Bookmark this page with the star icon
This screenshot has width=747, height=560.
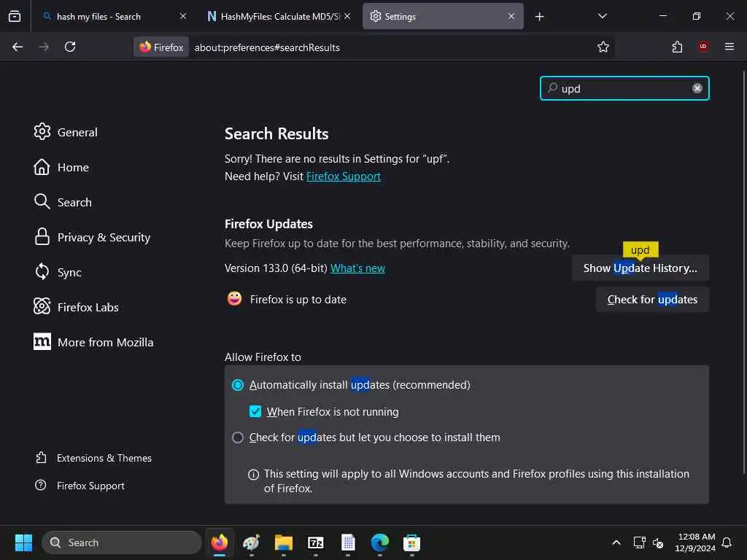[603, 47]
